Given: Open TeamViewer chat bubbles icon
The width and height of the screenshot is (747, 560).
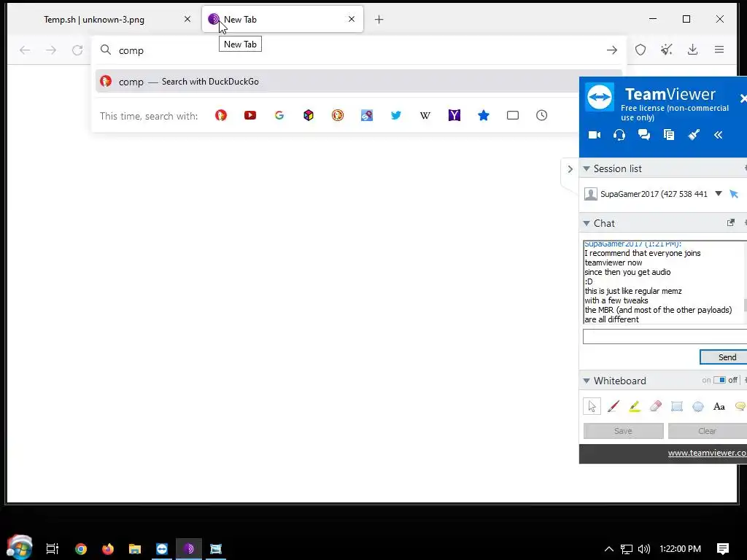Looking at the screenshot, I should tap(643, 135).
